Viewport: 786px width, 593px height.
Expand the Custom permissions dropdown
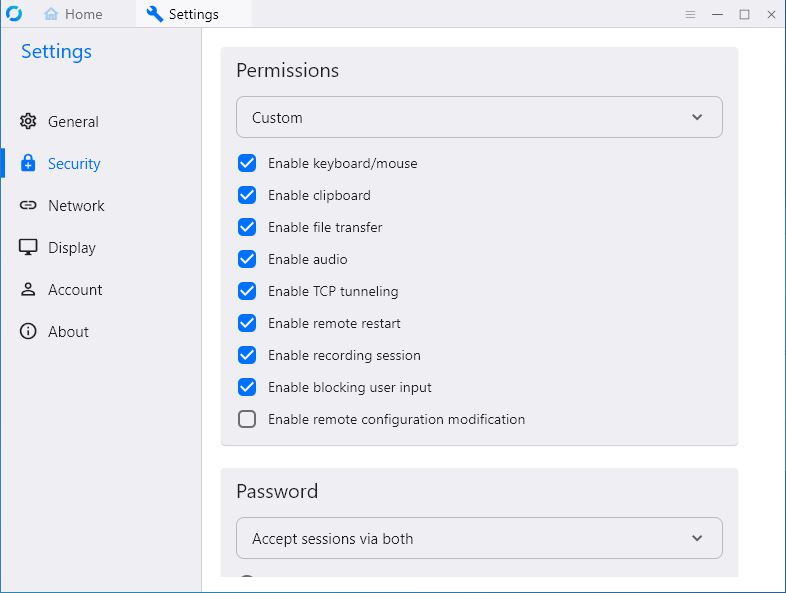479,117
